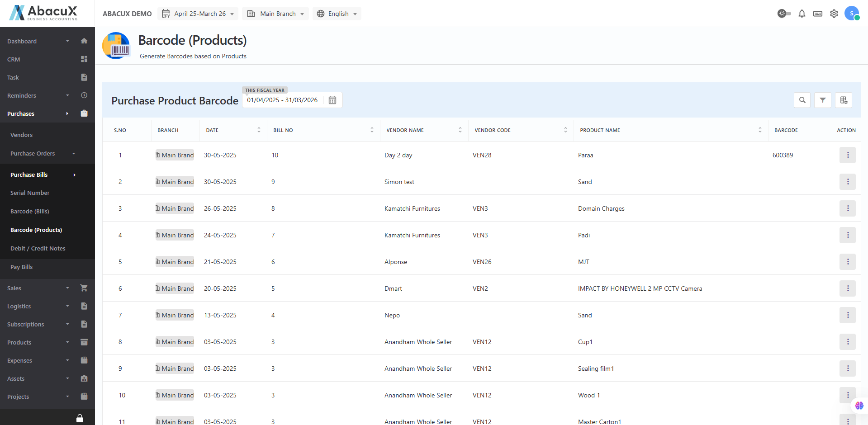This screenshot has width=868, height=425.
Task: Open the settings gear icon
Action: click(834, 14)
